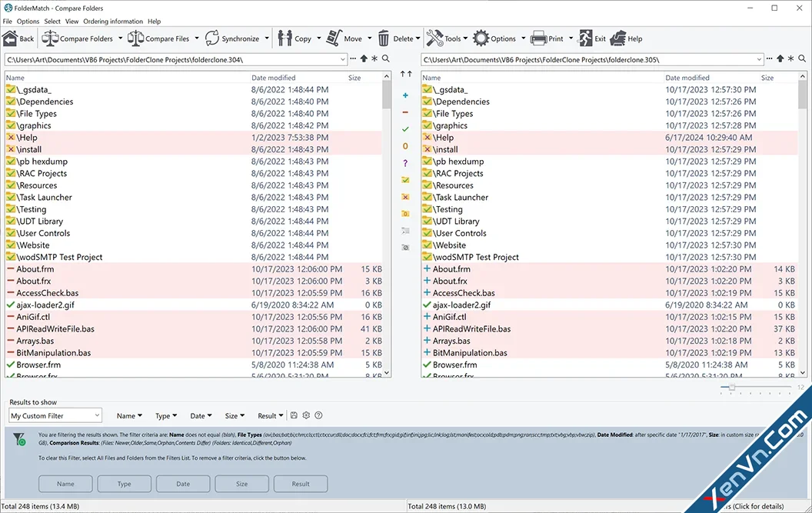Click the Help toolbar icon
Viewport: 812px width, 513px height.
[618, 38]
